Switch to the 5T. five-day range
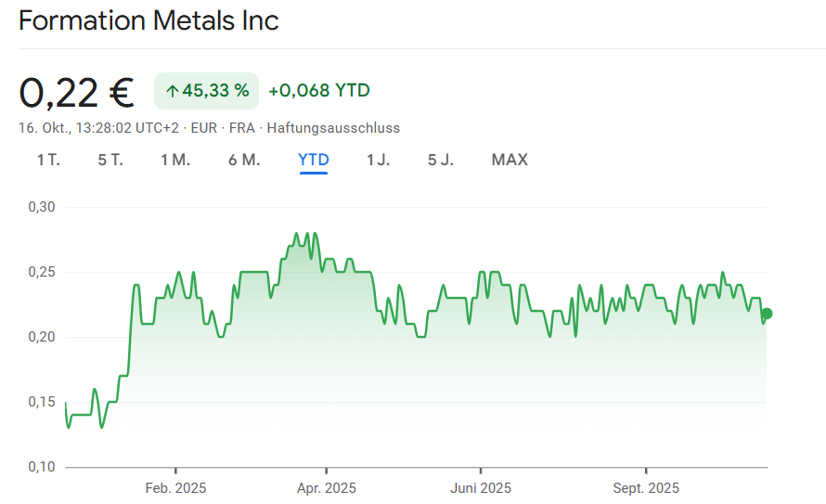The image size is (826, 504). pyautogui.click(x=110, y=160)
